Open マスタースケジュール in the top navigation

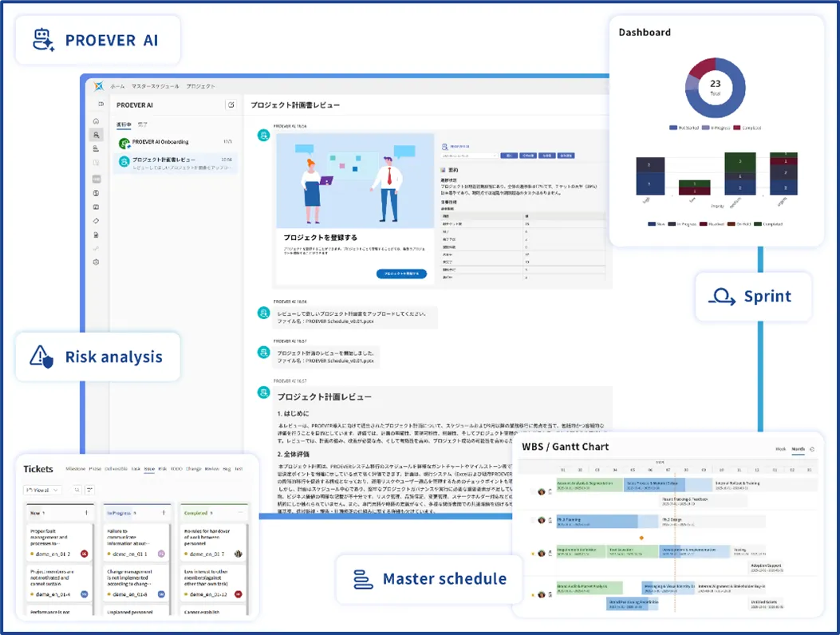(x=156, y=86)
